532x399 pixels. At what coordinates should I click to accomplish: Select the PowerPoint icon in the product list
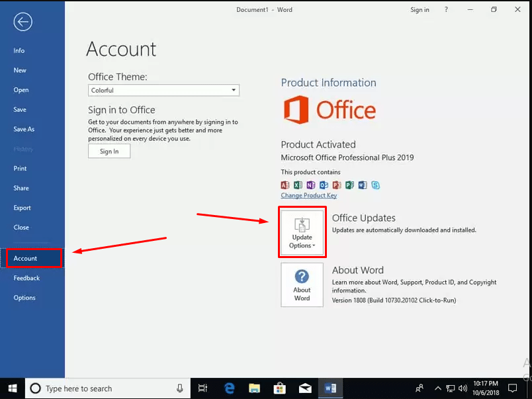tap(337, 185)
